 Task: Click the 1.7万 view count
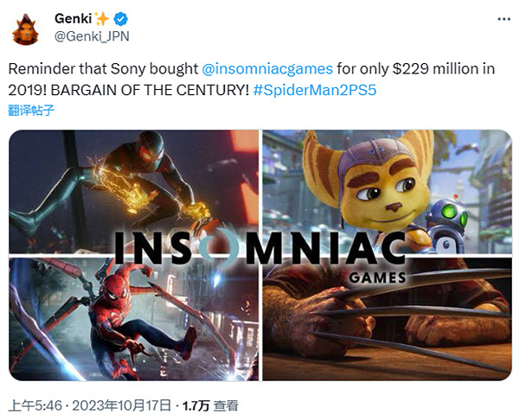click(191, 404)
